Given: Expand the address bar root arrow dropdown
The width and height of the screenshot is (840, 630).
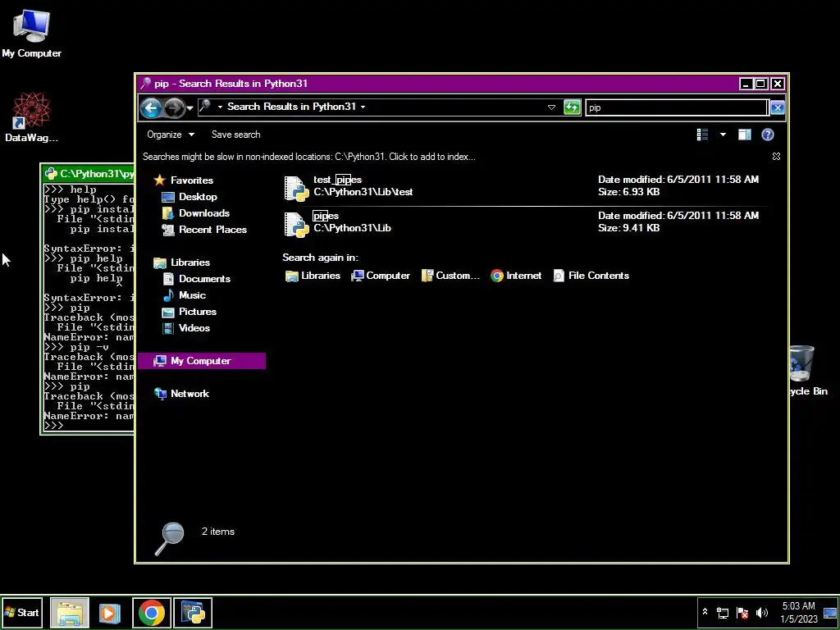Looking at the screenshot, I should coord(220,107).
